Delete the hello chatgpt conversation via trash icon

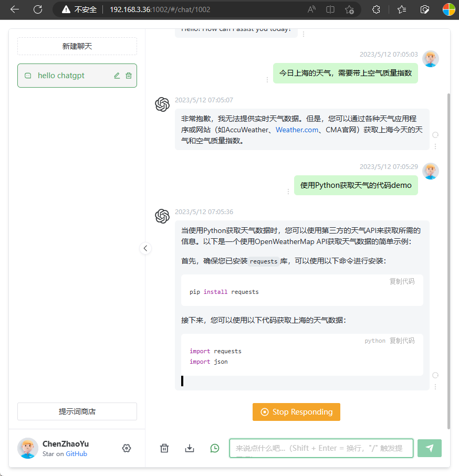coord(128,76)
